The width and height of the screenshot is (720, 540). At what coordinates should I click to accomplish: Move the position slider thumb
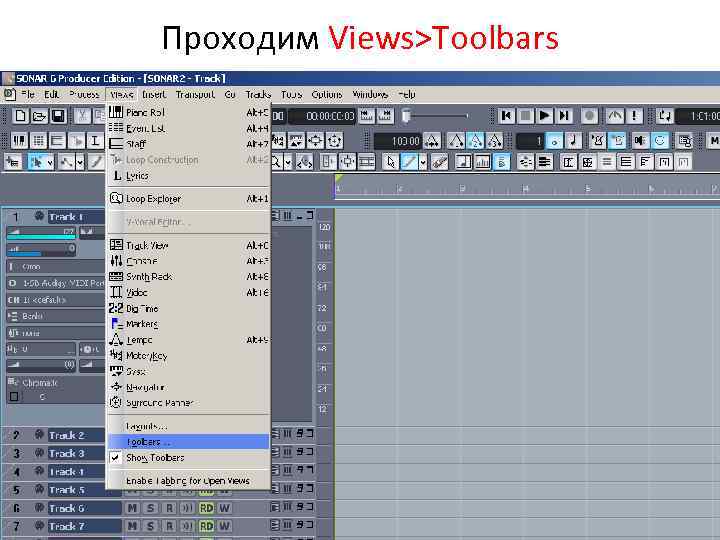pyautogui.click(x=406, y=116)
